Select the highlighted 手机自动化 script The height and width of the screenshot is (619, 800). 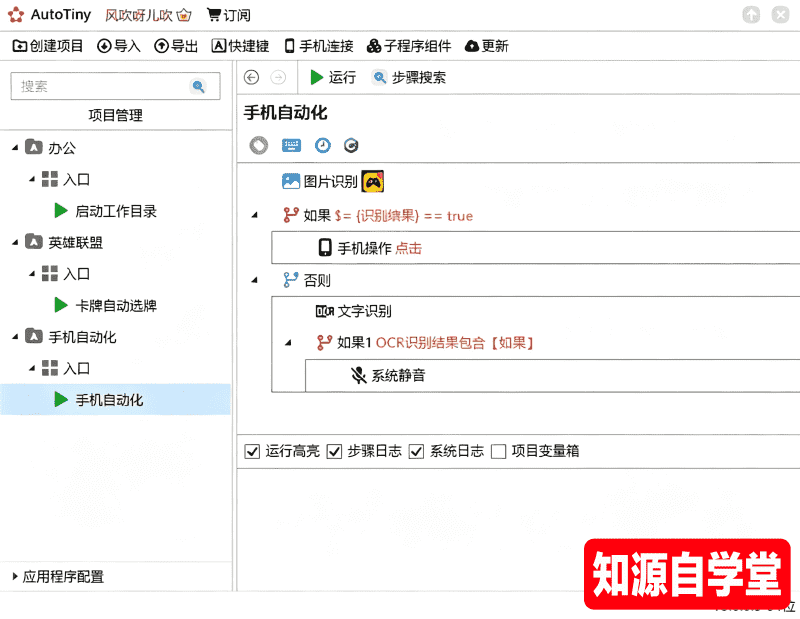pyautogui.click(x=115, y=399)
